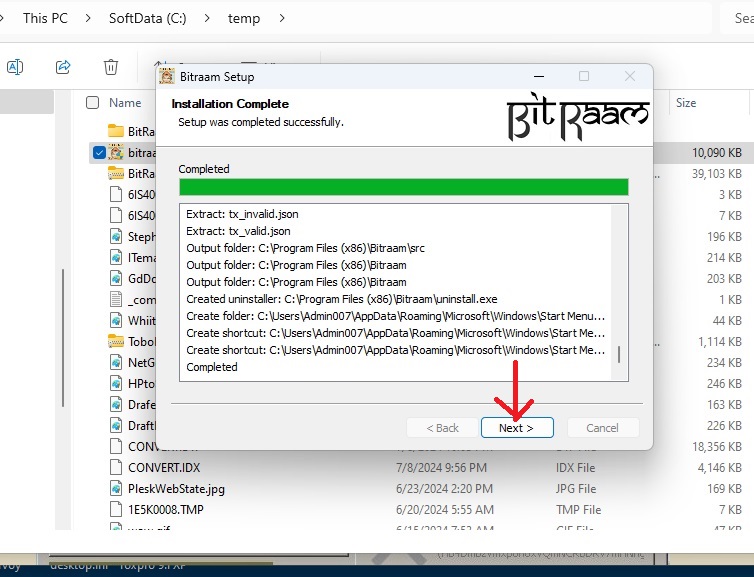Viewport: 754px width, 577px height.
Task: Click the Explorer navigation pane scrollbar
Action: pos(63,339)
